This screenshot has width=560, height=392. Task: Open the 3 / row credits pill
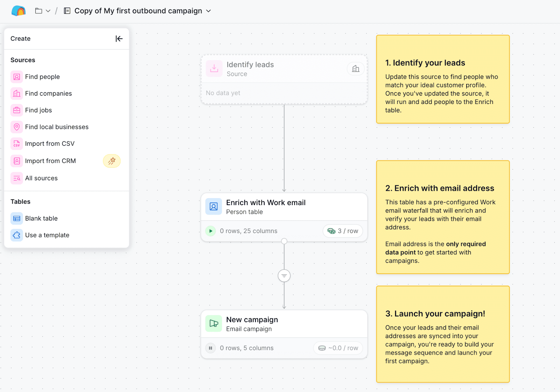[x=343, y=231]
